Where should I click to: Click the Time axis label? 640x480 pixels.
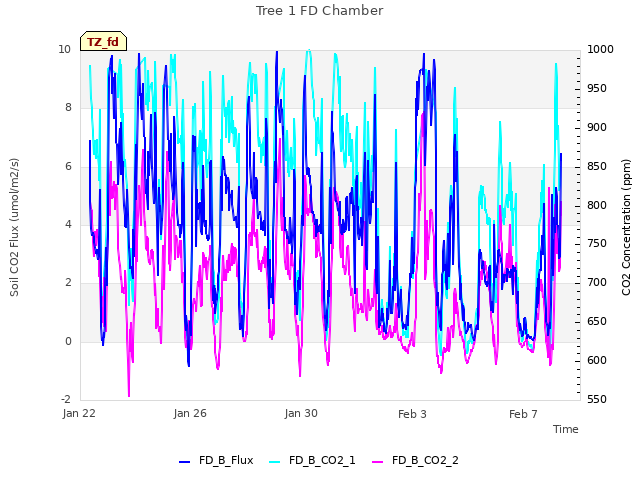[566, 429]
